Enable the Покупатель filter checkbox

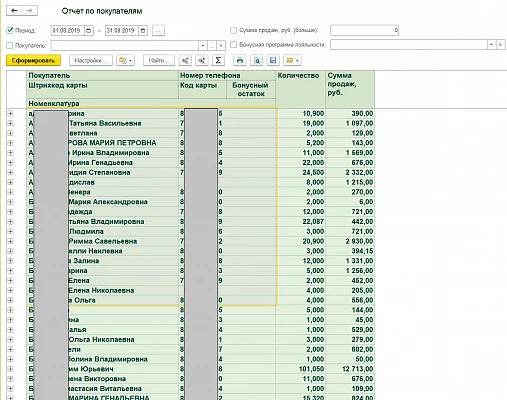10,45
